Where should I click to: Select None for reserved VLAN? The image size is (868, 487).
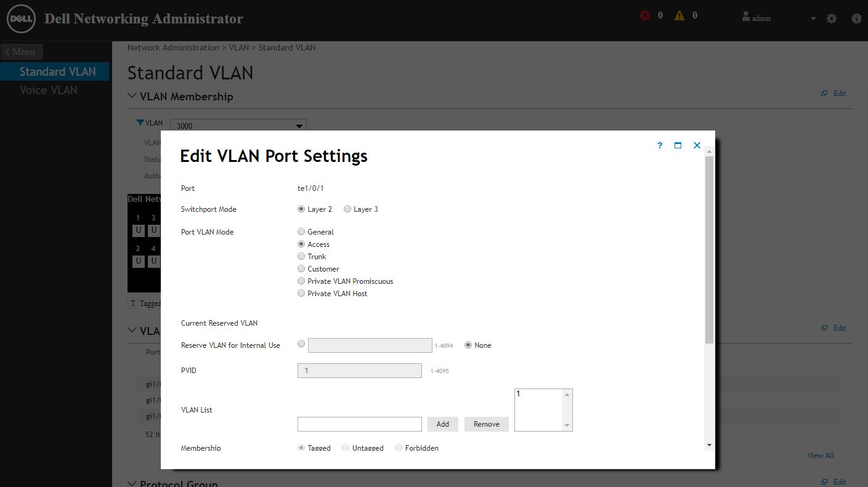[468, 345]
